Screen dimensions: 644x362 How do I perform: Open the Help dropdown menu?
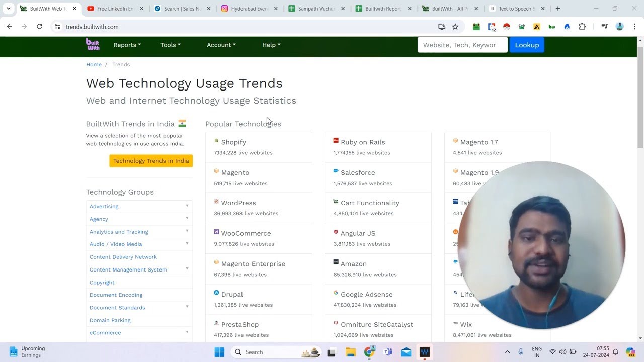271,45
